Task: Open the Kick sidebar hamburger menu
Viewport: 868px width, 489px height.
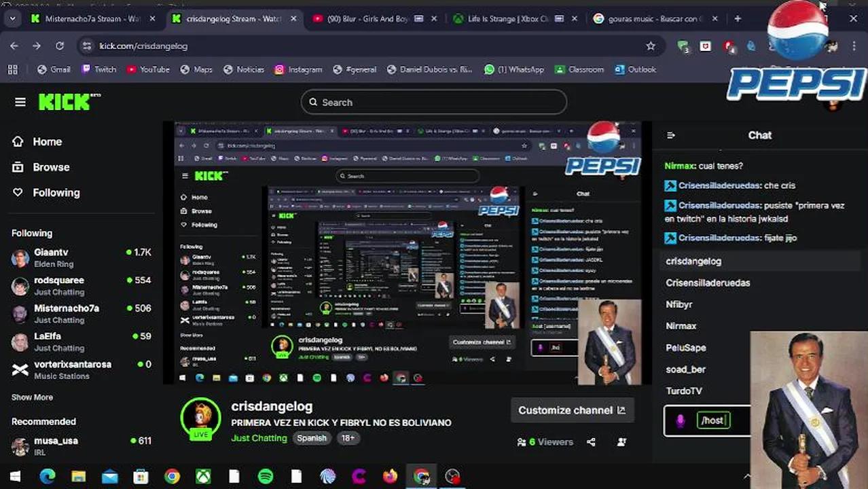Action: tap(20, 102)
